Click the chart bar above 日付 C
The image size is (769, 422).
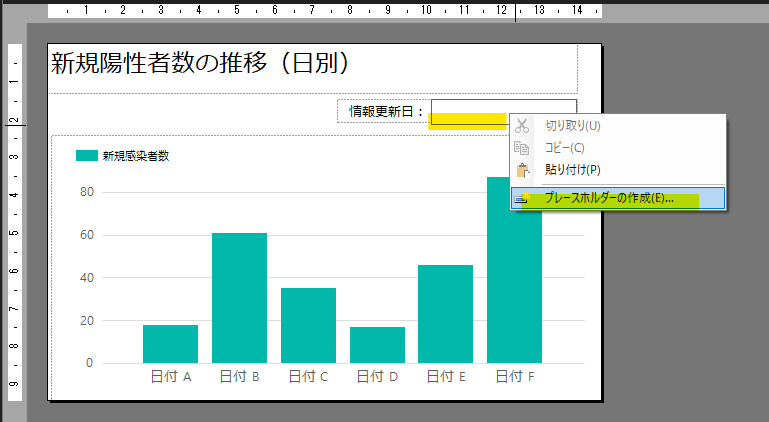tap(308, 325)
